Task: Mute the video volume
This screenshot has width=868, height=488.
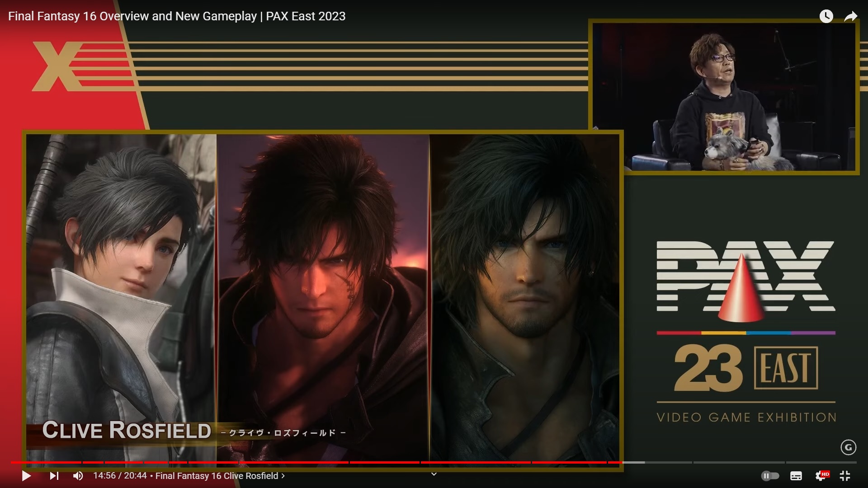Action: (78, 476)
